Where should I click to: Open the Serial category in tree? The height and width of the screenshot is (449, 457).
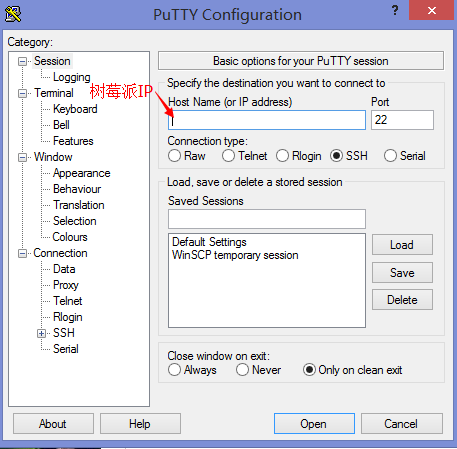click(x=66, y=349)
